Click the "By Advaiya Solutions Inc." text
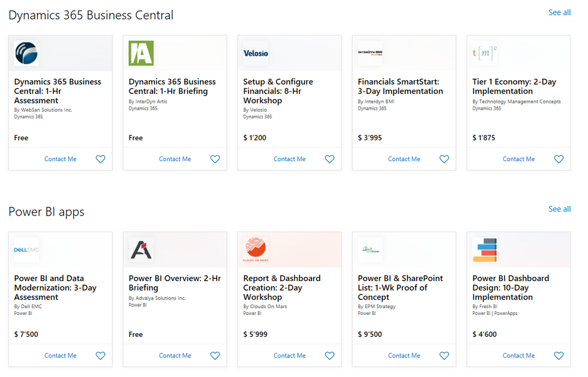The height and width of the screenshot is (377, 588). 157,298
